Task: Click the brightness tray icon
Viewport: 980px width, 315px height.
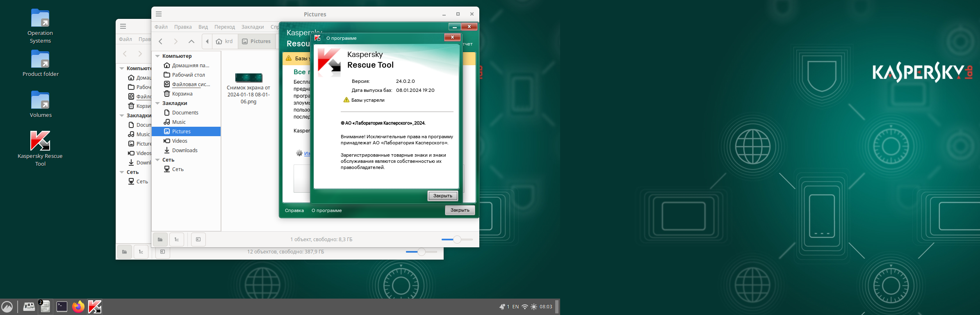Action: coord(534,306)
